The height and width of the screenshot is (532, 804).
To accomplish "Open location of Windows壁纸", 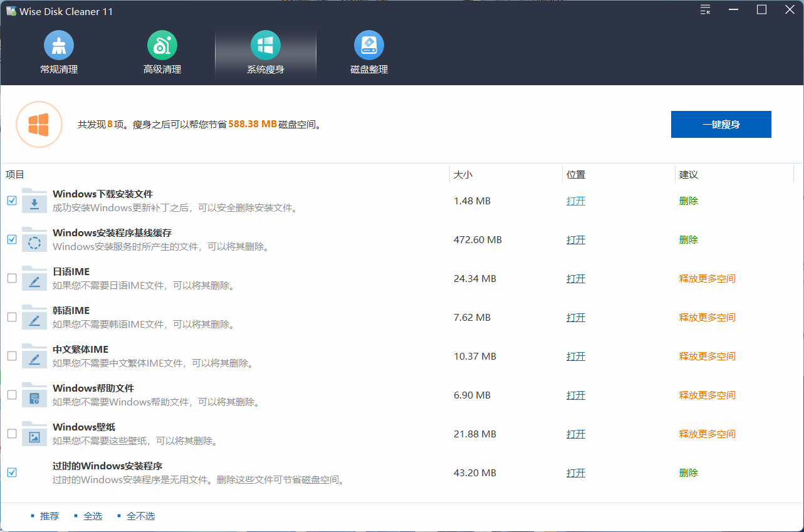I will pos(576,434).
